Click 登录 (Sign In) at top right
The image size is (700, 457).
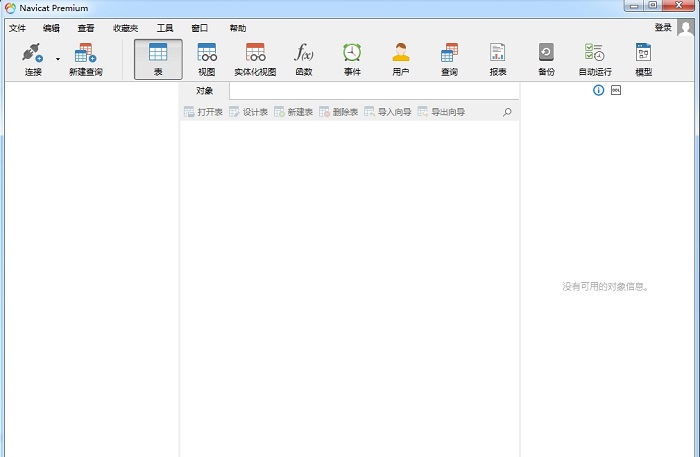pos(663,27)
